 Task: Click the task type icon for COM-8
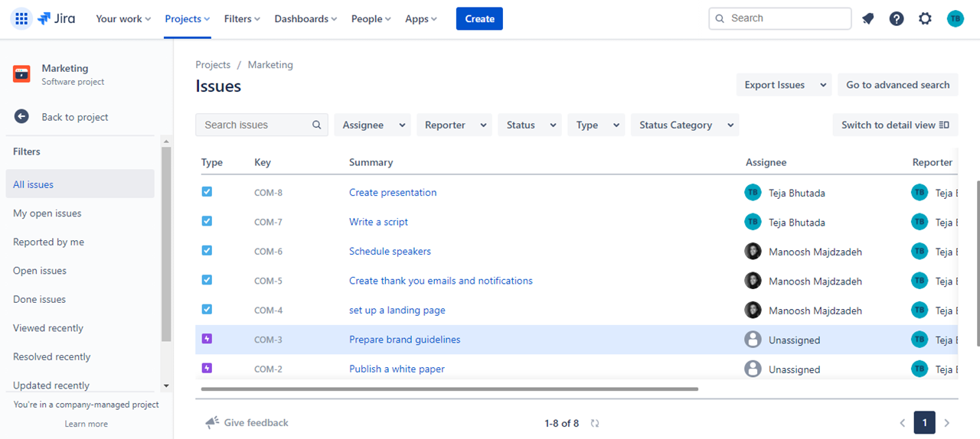click(x=207, y=192)
